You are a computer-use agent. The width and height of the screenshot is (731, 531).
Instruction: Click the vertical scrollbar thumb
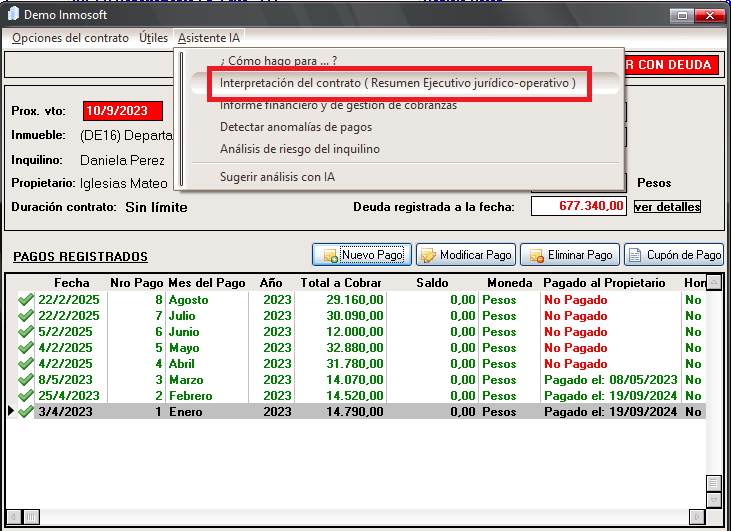pos(714,483)
